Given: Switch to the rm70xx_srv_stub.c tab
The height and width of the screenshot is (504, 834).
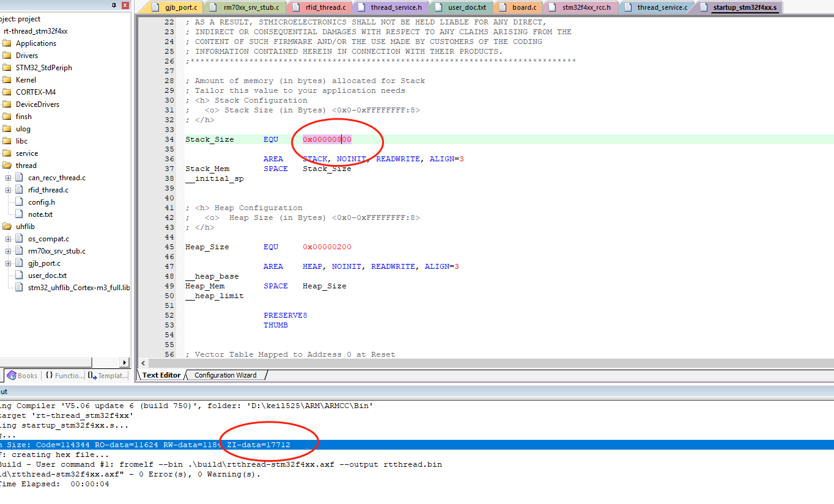Looking at the screenshot, I should (x=245, y=7).
